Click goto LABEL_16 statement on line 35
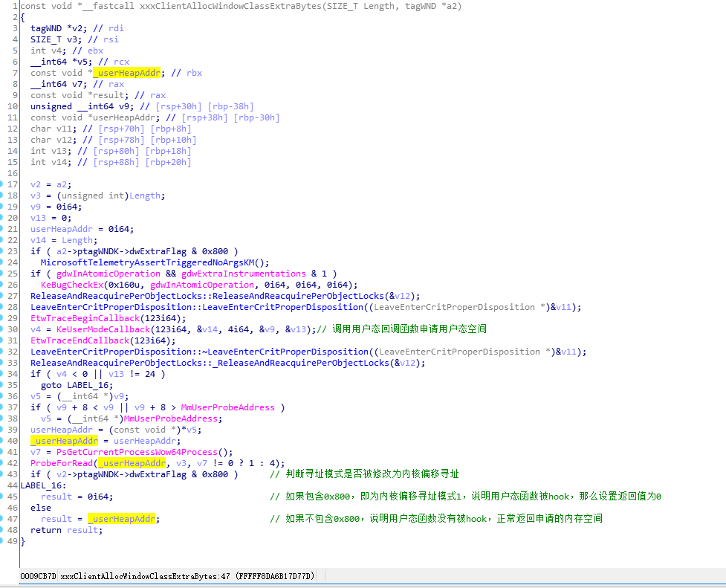Screen dimensions: 726x588 77,386
